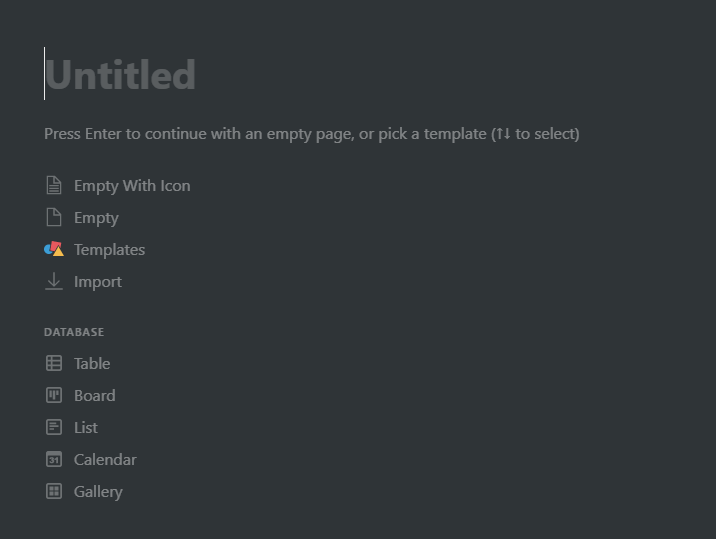Click the Table database grid icon

tap(54, 364)
